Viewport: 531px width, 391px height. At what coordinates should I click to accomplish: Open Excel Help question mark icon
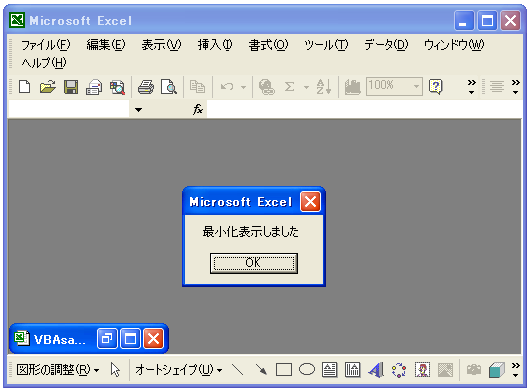pos(436,87)
